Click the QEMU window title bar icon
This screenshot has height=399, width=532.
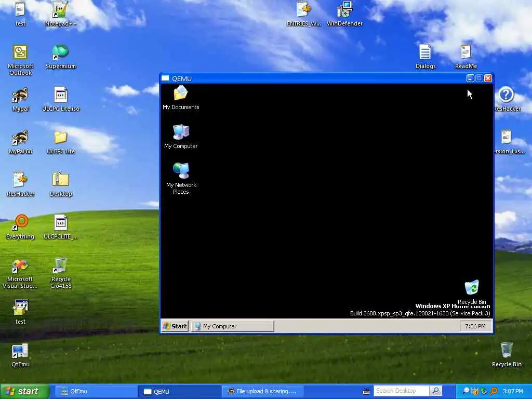pyautogui.click(x=165, y=78)
